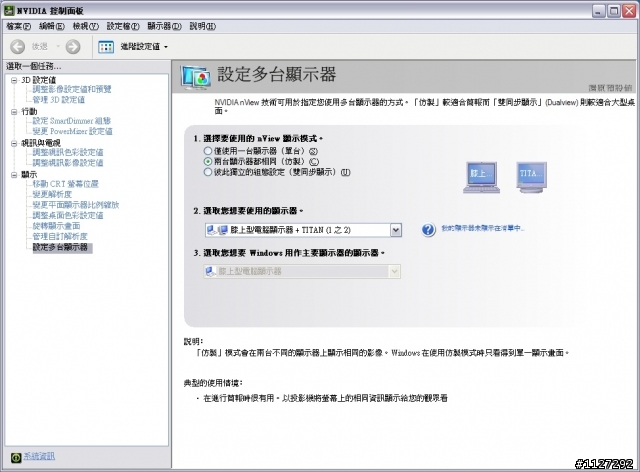
Task: Open 調整桌面色彩設定值 task
Action: tap(68, 215)
